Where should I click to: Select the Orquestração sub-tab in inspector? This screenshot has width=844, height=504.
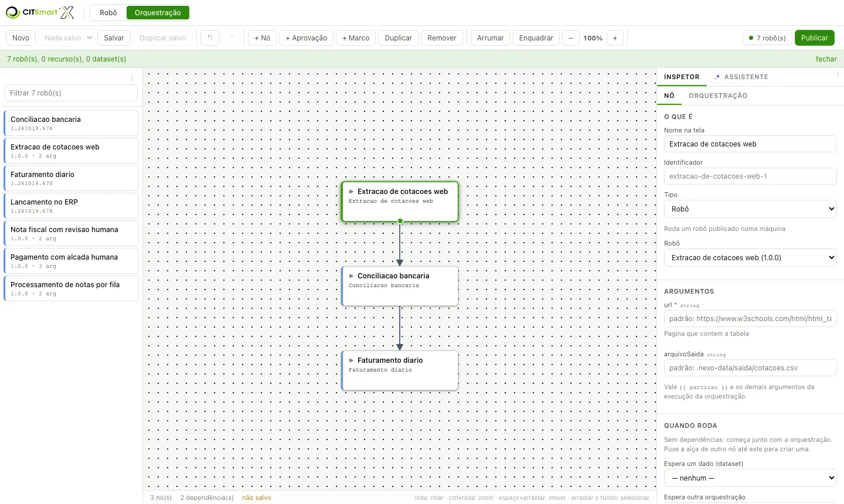pyautogui.click(x=718, y=96)
